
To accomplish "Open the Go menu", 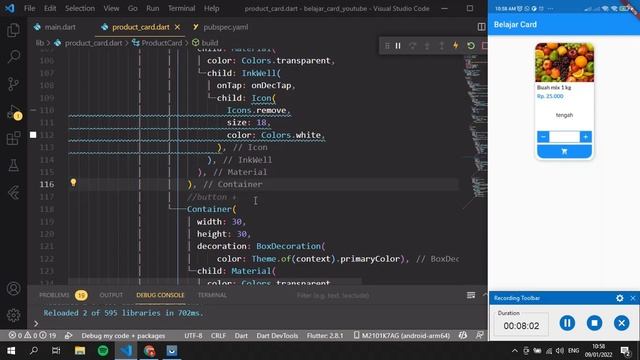I will tap(132, 8).
